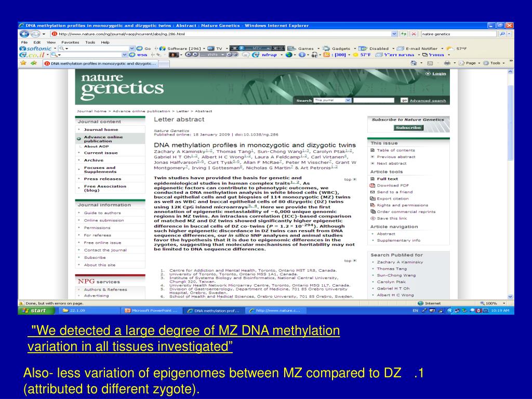Click the Games toolbar item

click(x=301, y=48)
